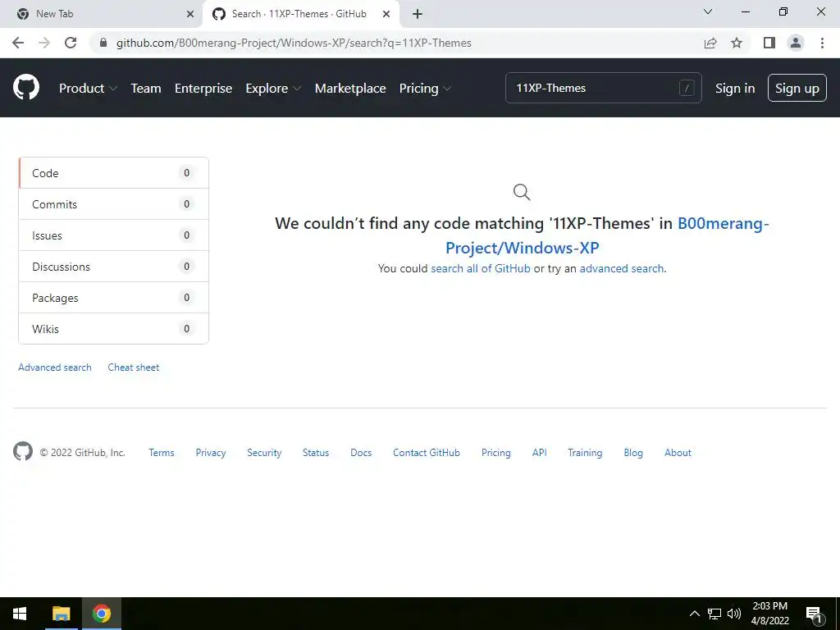Image resolution: width=840 pixels, height=630 pixels.
Task: Click the taskbar clock and date
Action: click(769, 614)
